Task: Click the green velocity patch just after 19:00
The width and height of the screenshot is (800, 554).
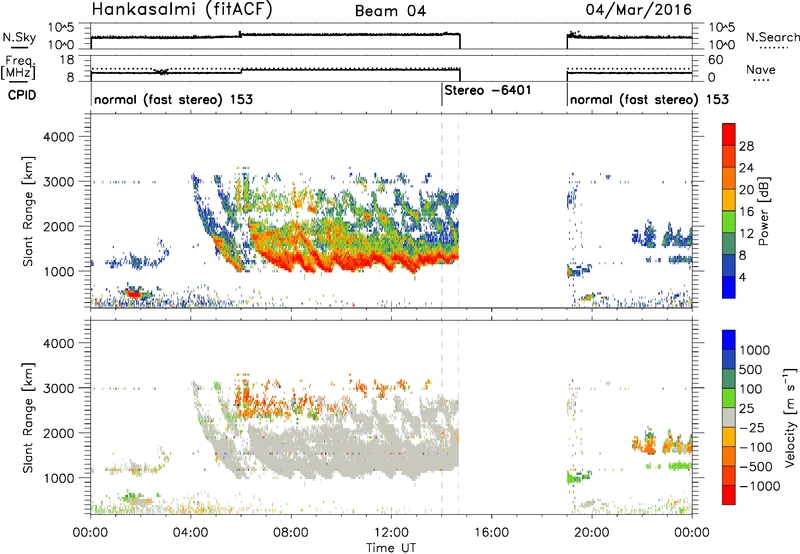Action: (577, 478)
